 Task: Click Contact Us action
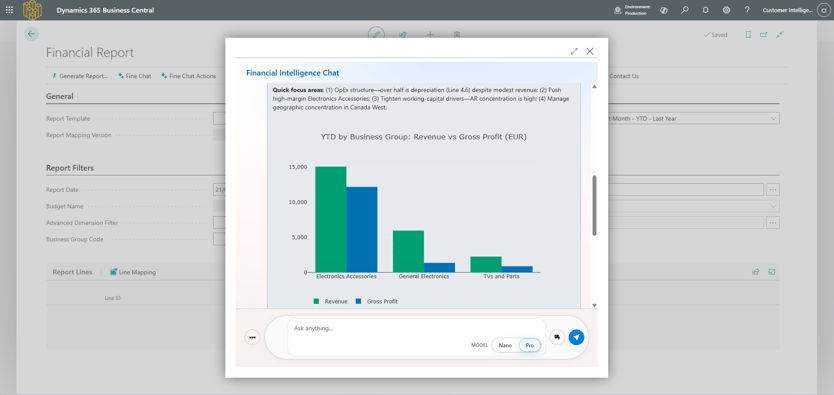(x=624, y=76)
